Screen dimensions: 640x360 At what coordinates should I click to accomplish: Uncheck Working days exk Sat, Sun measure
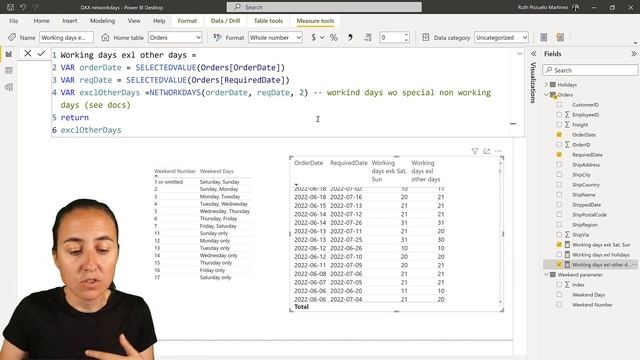click(x=559, y=244)
